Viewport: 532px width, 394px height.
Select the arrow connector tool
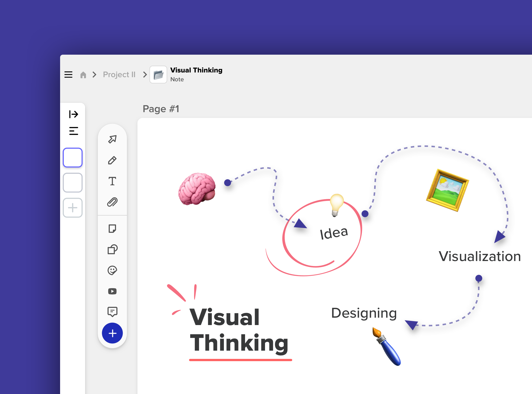(x=113, y=140)
